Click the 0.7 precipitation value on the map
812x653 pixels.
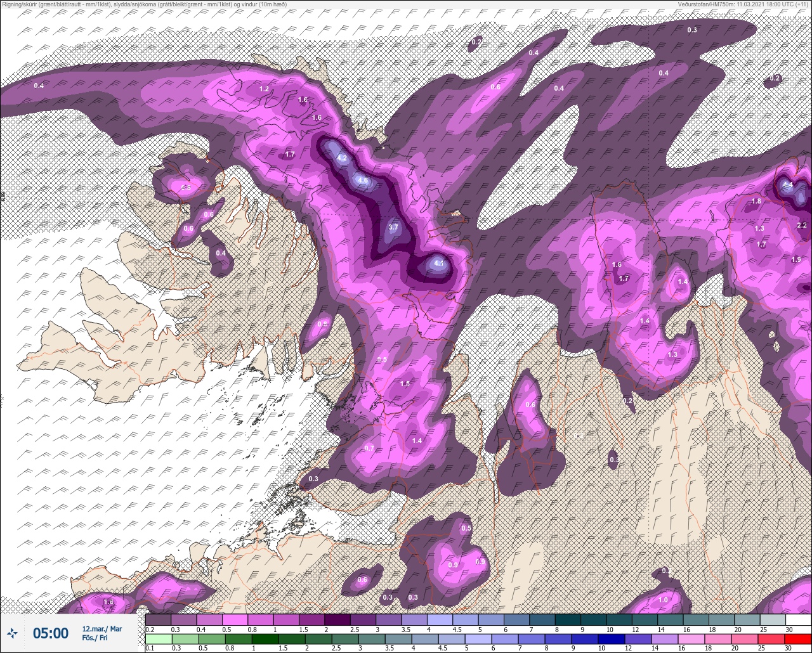(369, 448)
